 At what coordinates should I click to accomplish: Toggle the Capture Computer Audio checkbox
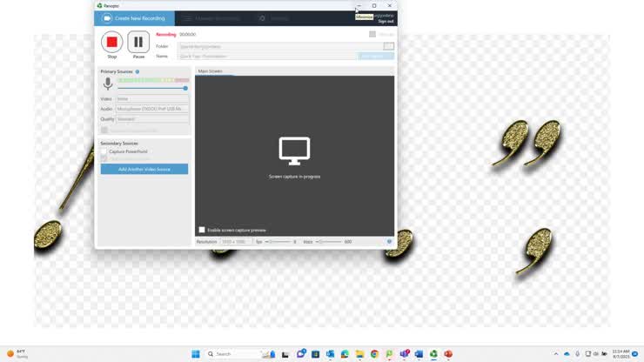point(104,131)
